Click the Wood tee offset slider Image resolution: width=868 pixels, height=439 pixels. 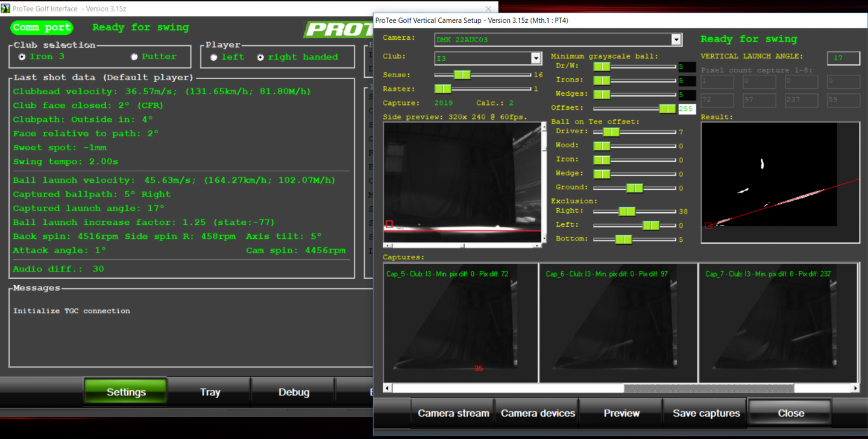click(x=602, y=145)
